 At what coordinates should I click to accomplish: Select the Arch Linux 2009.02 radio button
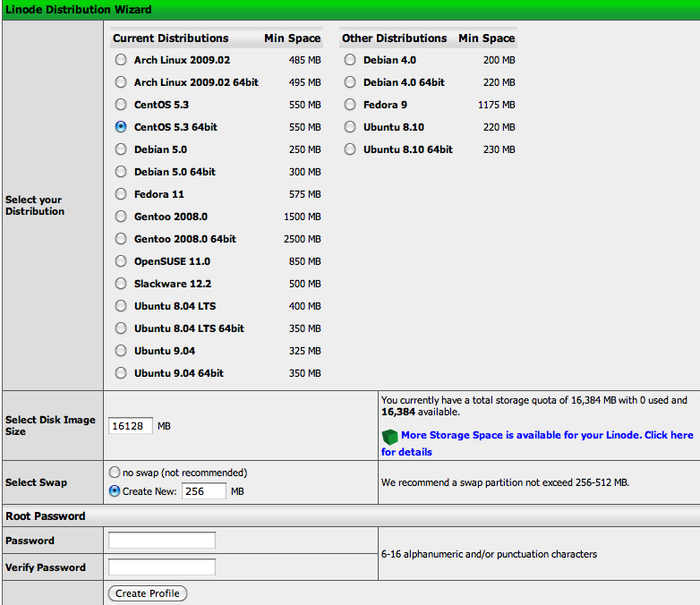pyautogui.click(x=121, y=60)
